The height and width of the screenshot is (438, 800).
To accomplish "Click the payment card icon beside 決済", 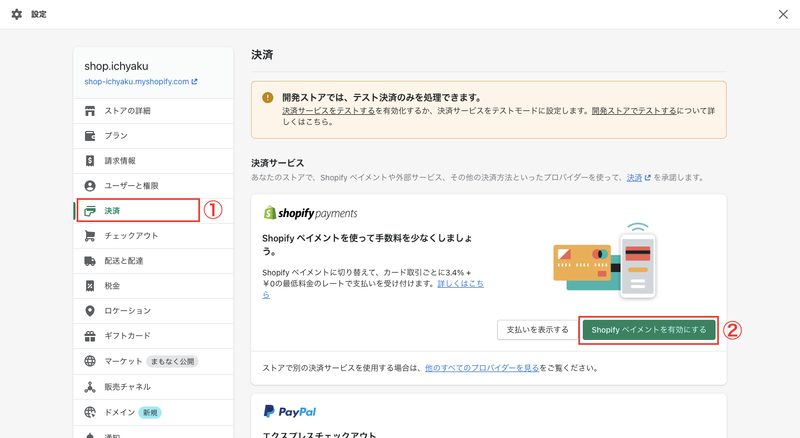I will point(90,211).
